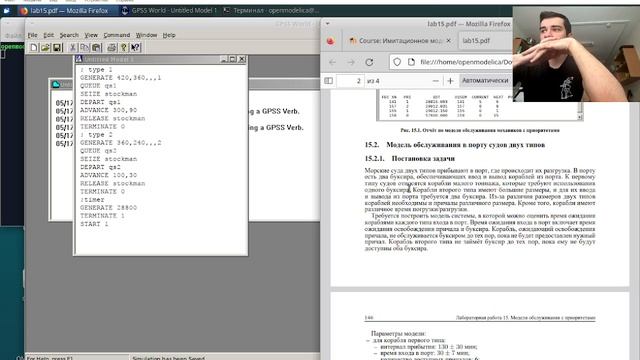Screen dimensions: 640x360
Task: Reload the page in Firefox
Action: click(369, 62)
